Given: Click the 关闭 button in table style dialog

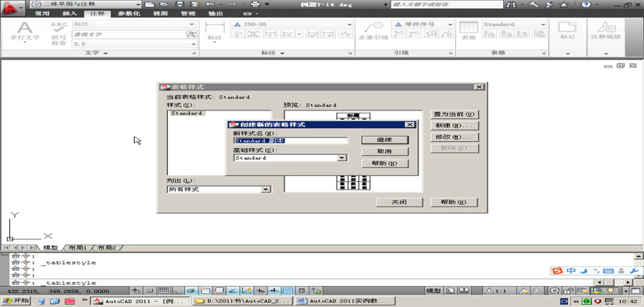Looking at the screenshot, I should tap(399, 202).
